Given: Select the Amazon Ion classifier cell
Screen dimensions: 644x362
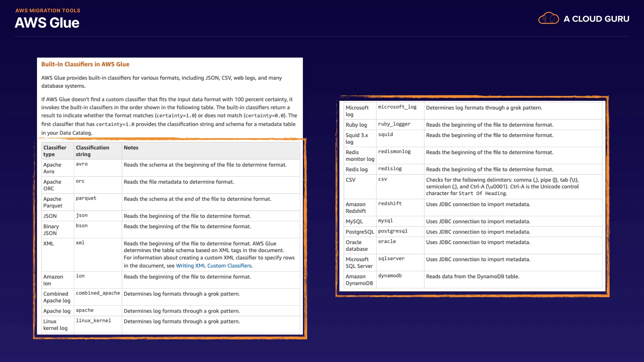Looking at the screenshot, I should click(x=53, y=280).
